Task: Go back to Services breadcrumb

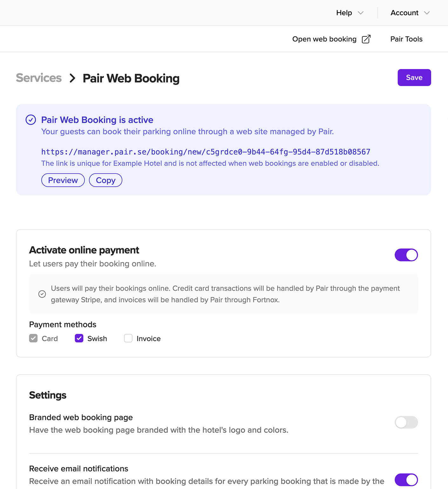Action: tap(39, 78)
